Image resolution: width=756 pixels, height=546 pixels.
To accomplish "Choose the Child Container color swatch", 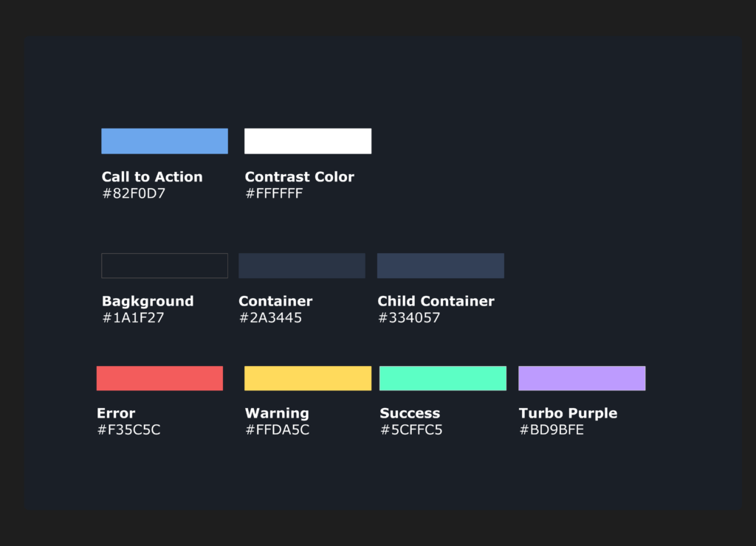I will (x=440, y=266).
